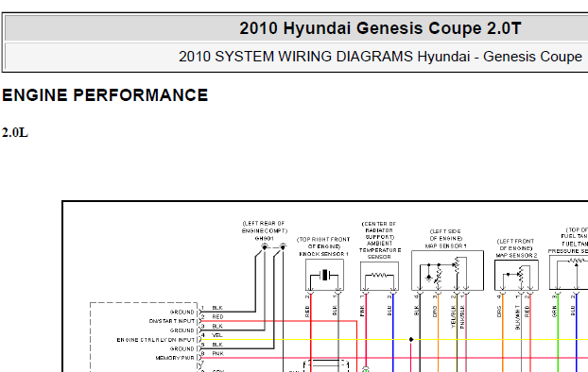Click the 'YEL' wire label at pin 4
This screenshot has height=372, width=588.
[217, 335]
